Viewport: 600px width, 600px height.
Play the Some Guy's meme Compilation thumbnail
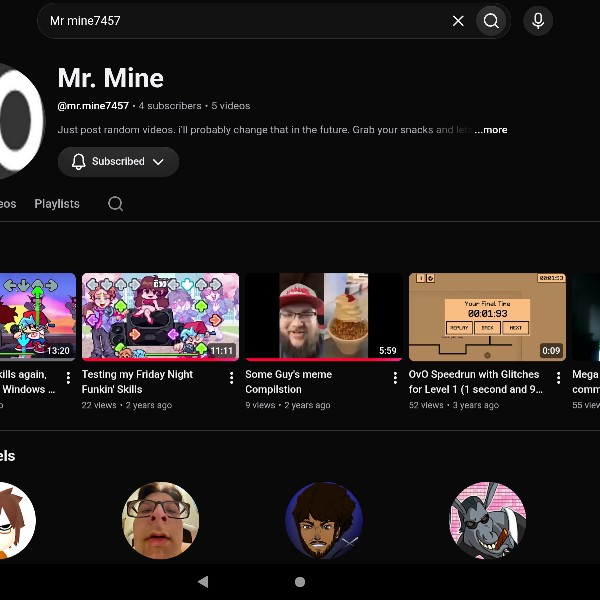coord(324,317)
